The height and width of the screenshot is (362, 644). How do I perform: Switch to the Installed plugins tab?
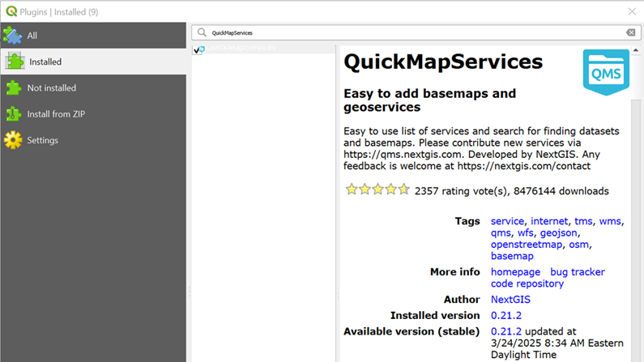[x=45, y=62]
